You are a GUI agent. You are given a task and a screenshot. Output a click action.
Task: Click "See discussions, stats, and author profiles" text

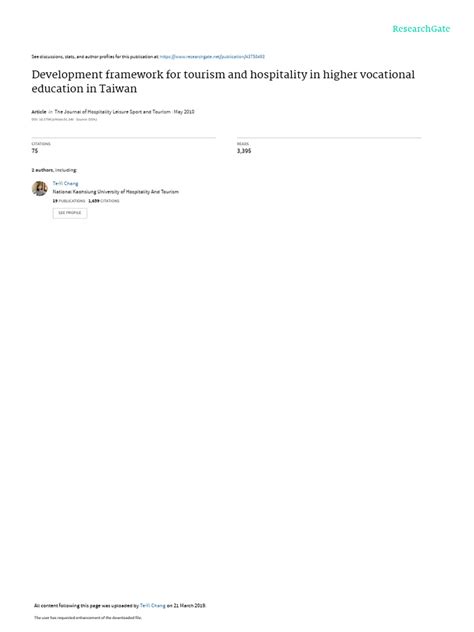tap(95, 57)
